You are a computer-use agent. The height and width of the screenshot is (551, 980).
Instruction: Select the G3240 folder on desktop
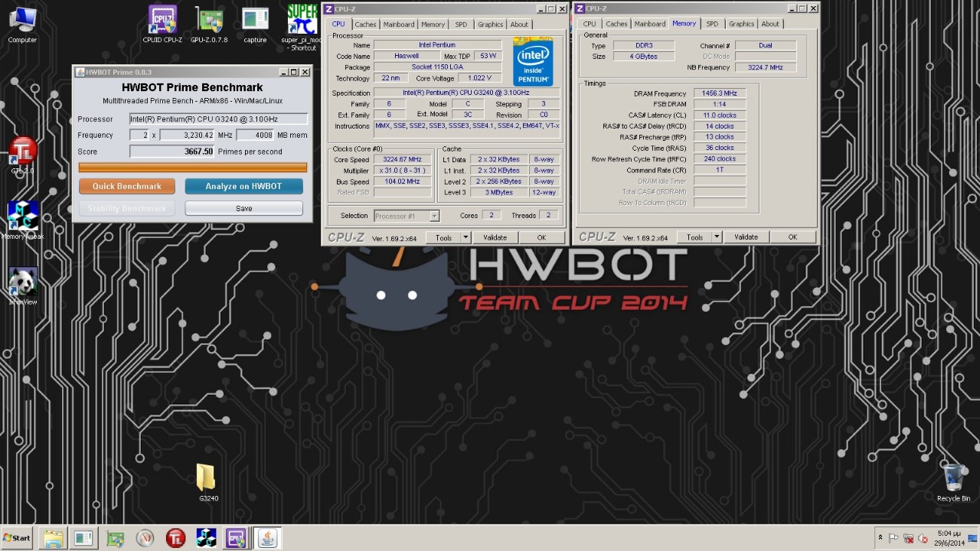coord(208,482)
